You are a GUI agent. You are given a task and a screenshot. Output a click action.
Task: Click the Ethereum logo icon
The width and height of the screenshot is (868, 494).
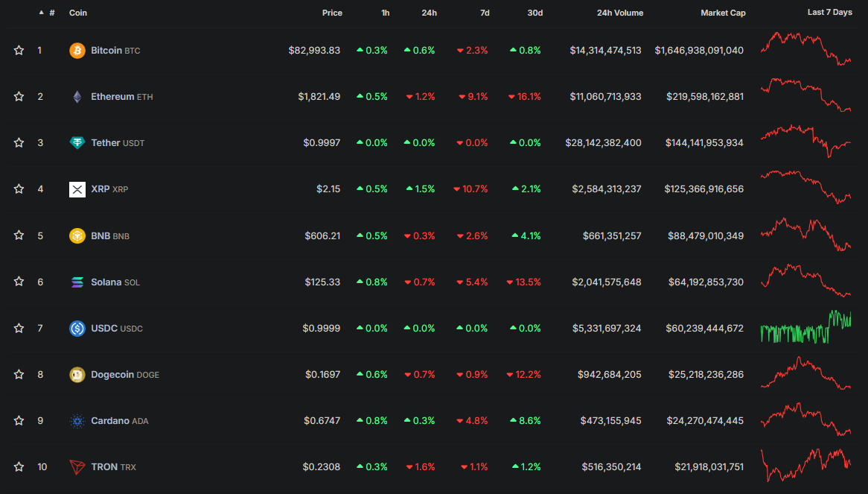[x=77, y=97]
